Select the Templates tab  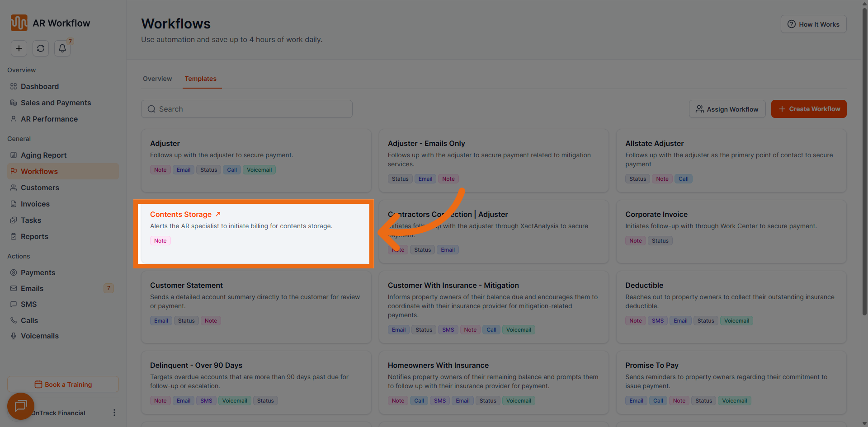(200, 79)
